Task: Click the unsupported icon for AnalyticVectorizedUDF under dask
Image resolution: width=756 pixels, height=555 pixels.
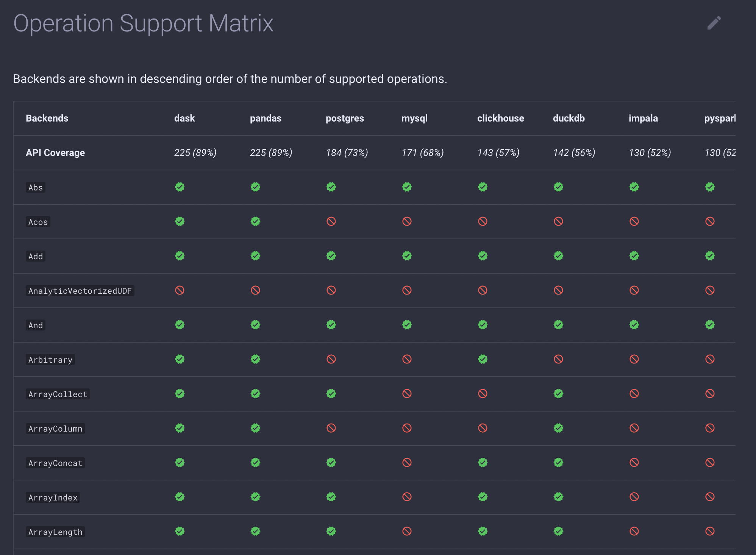Action: (180, 290)
